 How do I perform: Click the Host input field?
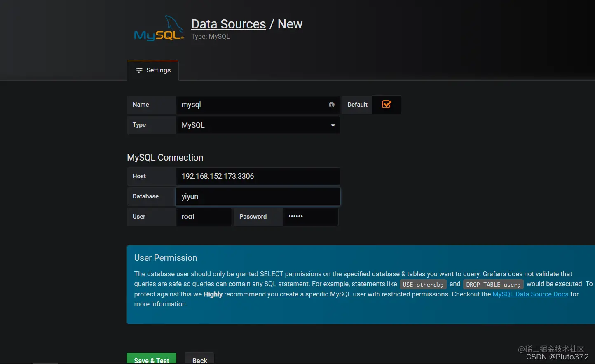[258, 176]
